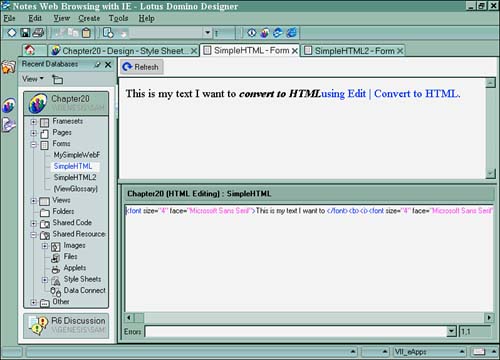Click the folder icon beside View
Viewport: 500px width, 360px height.
point(57,79)
